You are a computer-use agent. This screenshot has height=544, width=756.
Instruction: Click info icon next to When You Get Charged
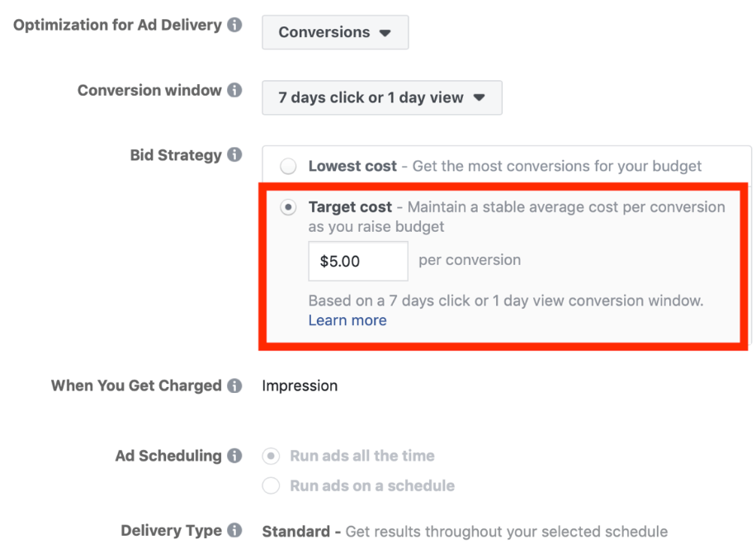click(x=235, y=386)
